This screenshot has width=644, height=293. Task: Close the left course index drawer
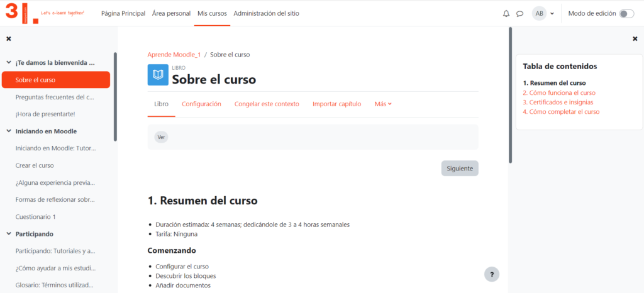(9, 39)
